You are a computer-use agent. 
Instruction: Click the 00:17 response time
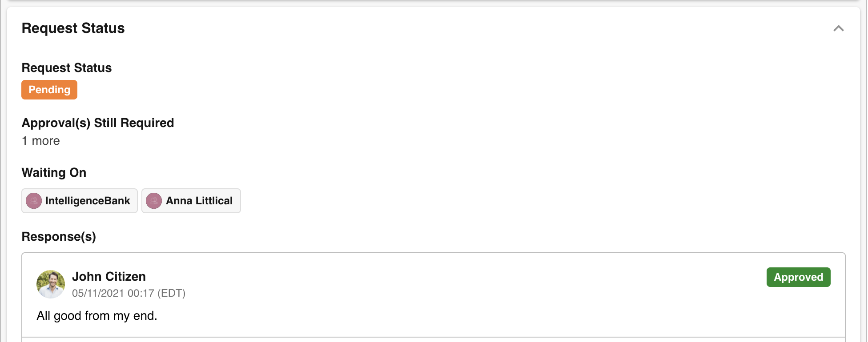[141, 293]
